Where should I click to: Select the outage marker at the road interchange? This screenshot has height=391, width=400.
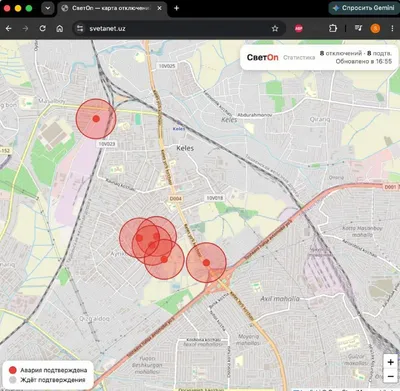pyautogui.click(x=206, y=263)
